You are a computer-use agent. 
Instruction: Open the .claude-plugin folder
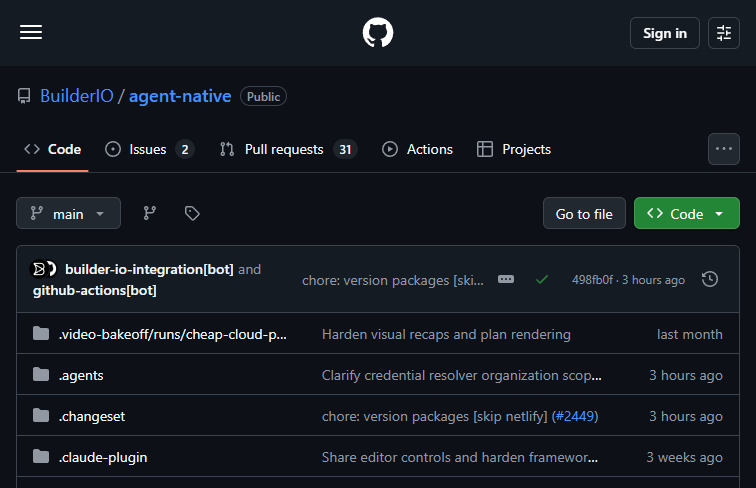click(x=103, y=457)
